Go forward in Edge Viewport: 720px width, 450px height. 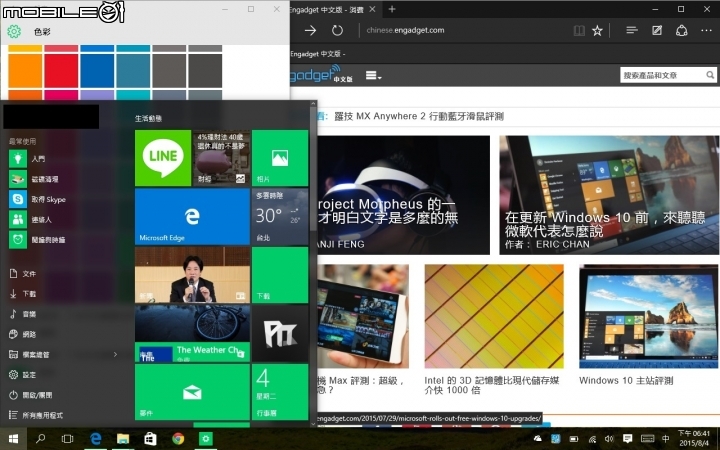click(310, 30)
